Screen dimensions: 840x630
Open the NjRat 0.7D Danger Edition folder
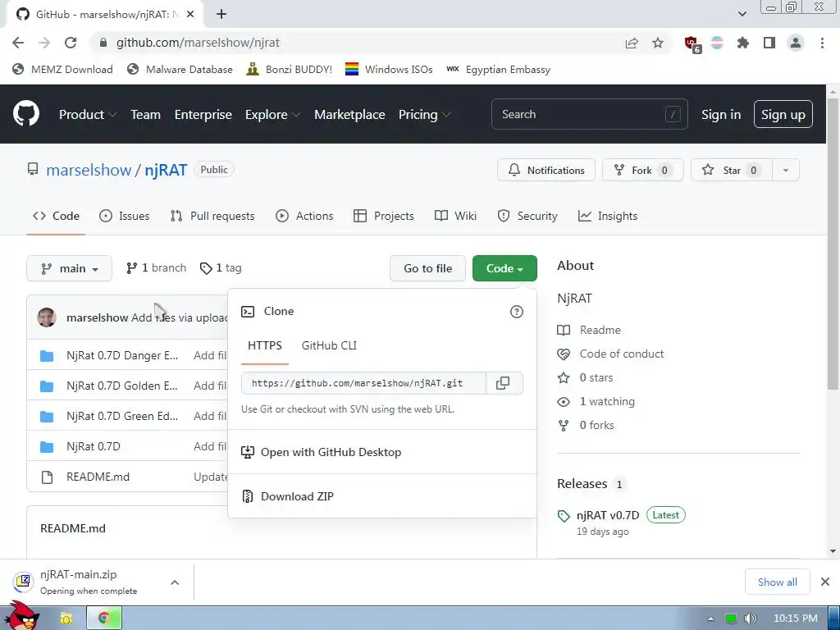coord(122,356)
